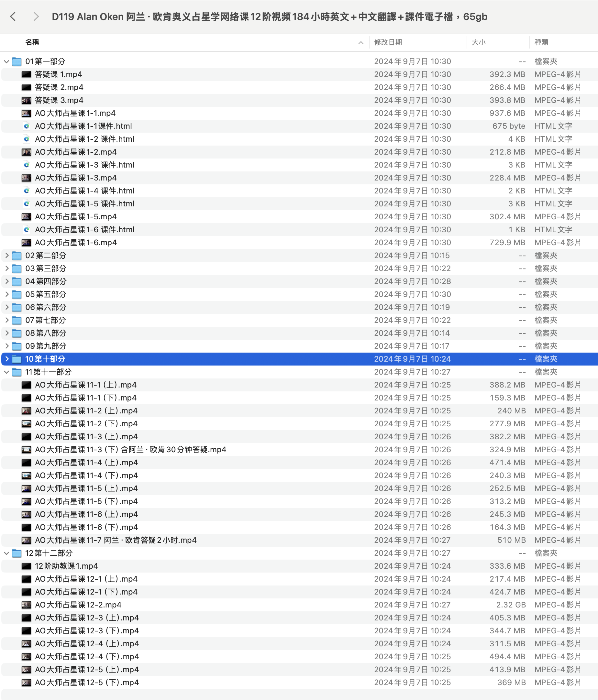Click the 937.6 MB size value
The width and height of the screenshot is (598, 700).
[507, 113]
